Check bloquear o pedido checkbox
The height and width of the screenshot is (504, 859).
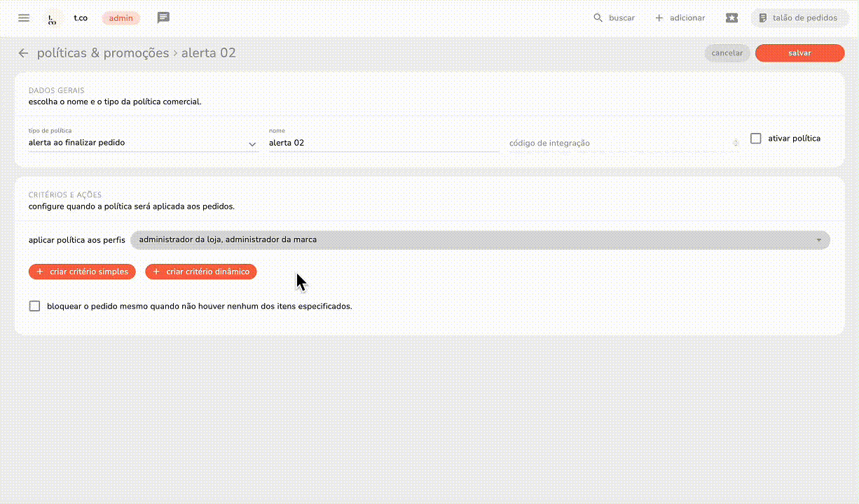point(34,306)
